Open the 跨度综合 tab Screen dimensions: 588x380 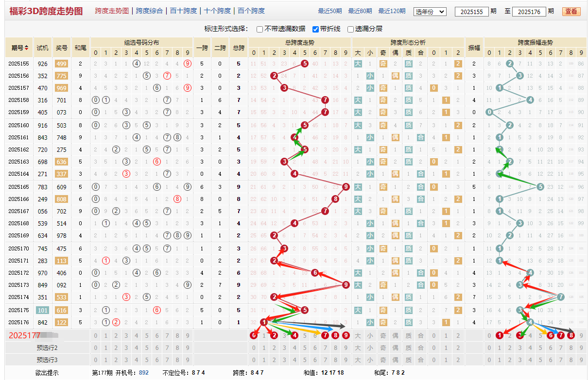(x=150, y=11)
